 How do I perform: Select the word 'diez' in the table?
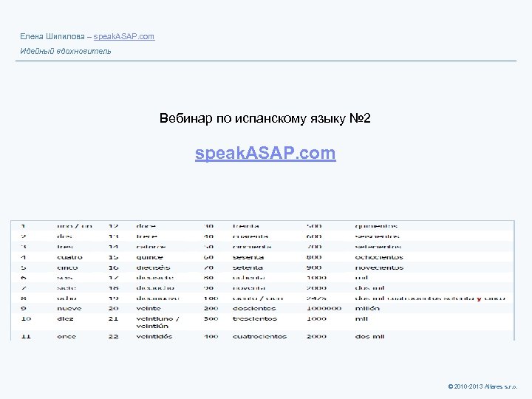coord(65,318)
